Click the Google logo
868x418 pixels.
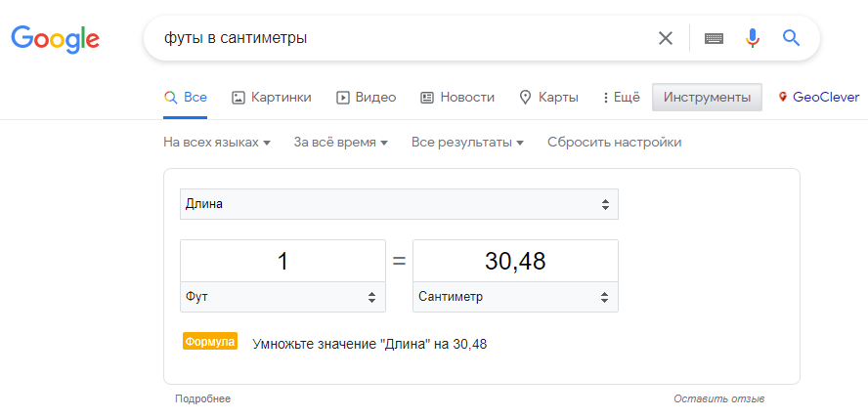(x=56, y=39)
